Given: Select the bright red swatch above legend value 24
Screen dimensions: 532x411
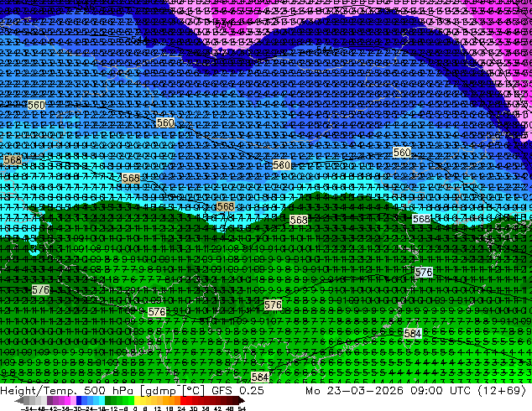Looking at the screenshot, I should coord(183,401).
